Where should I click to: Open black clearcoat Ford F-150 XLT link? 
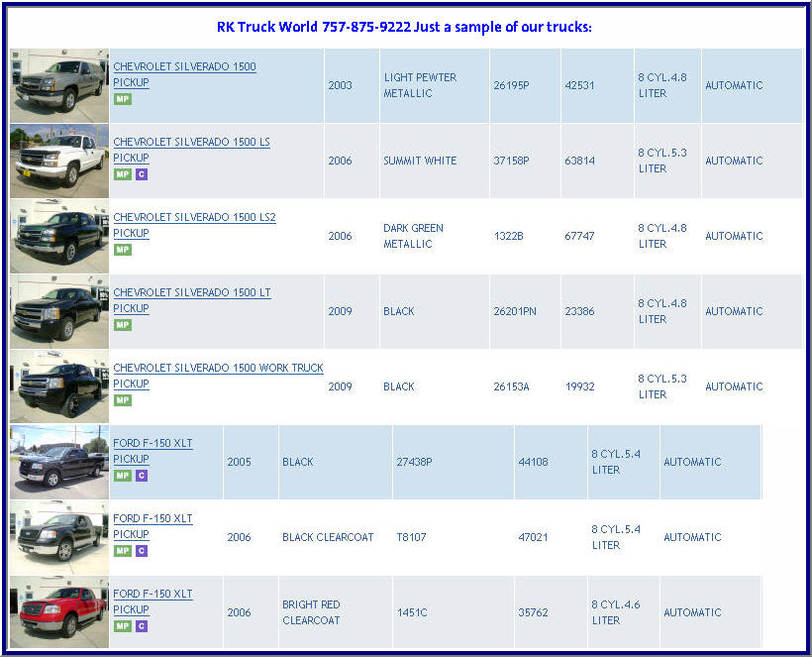coord(152,526)
